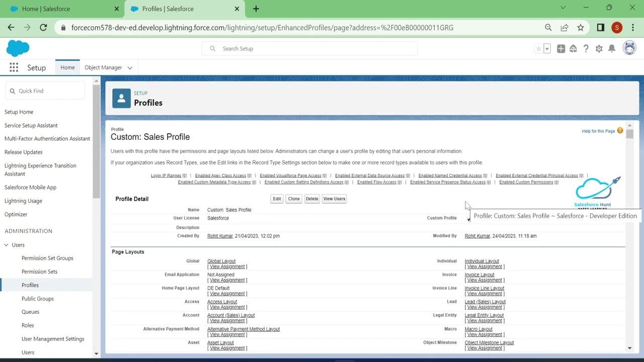
Task: Open the Chrome three-dot menu
Action: click(632, 28)
